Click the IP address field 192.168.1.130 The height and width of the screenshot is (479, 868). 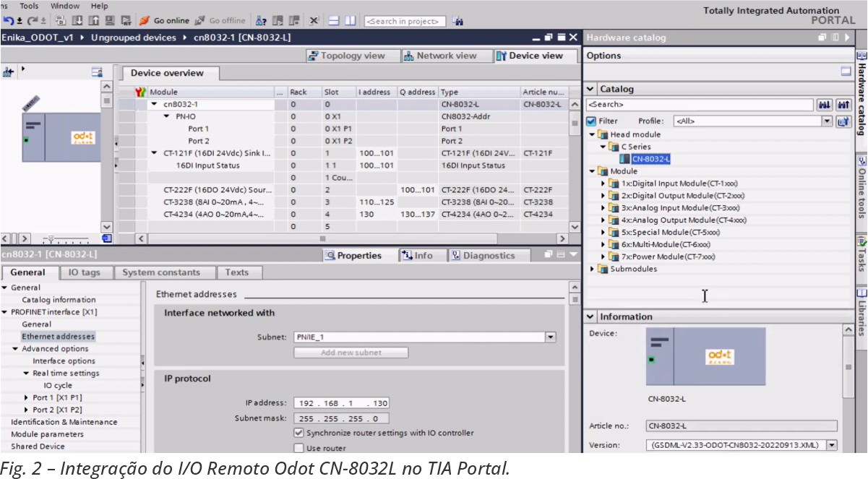341,403
